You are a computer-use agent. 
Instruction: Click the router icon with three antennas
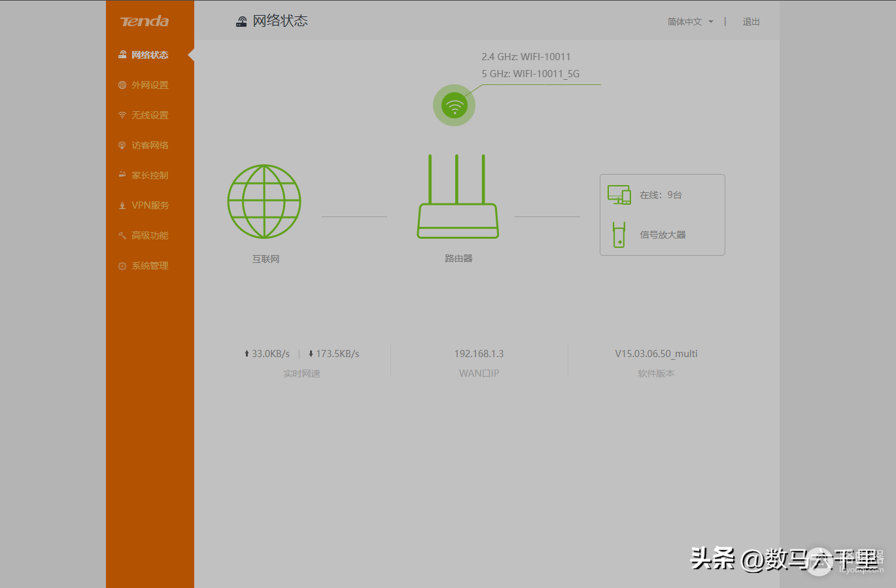[x=458, y=196]
